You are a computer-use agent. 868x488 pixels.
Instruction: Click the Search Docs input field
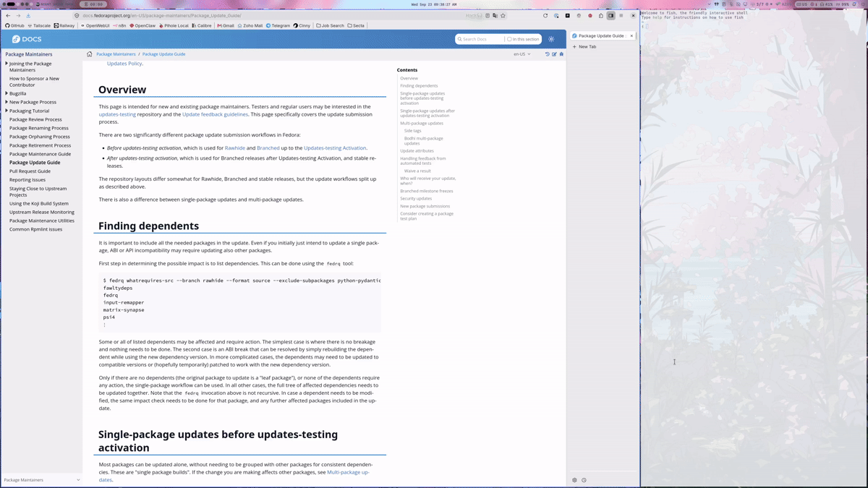click(480, 39)
